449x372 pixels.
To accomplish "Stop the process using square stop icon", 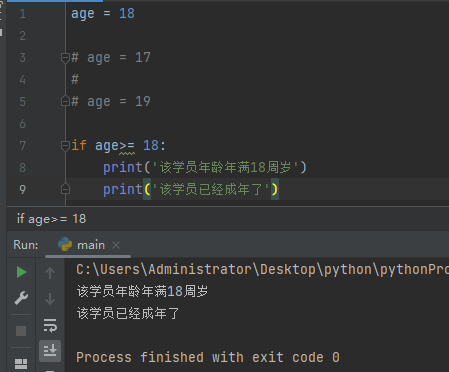I will tap(21, 331).
